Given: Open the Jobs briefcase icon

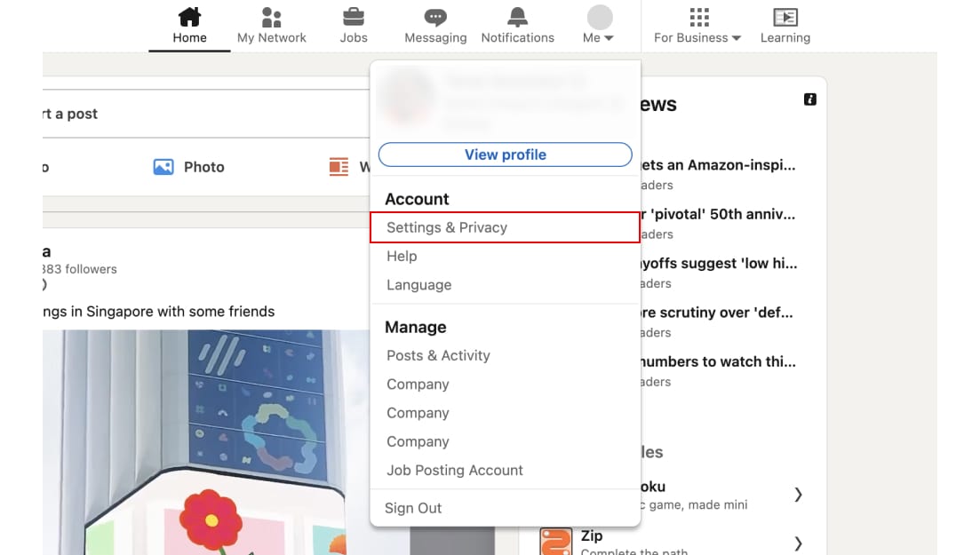Looking at the screenshot, I should (353, 17).
